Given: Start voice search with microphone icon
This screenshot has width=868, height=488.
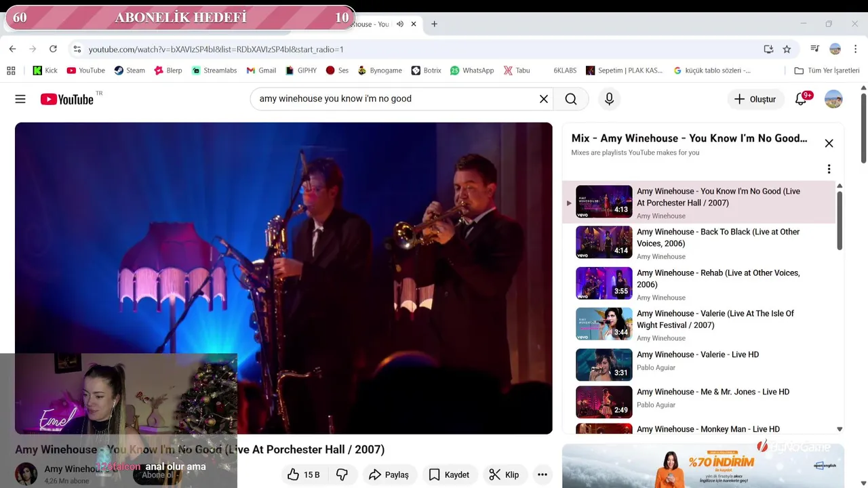Looking at the screenshot, I should (x=609, y=99).
